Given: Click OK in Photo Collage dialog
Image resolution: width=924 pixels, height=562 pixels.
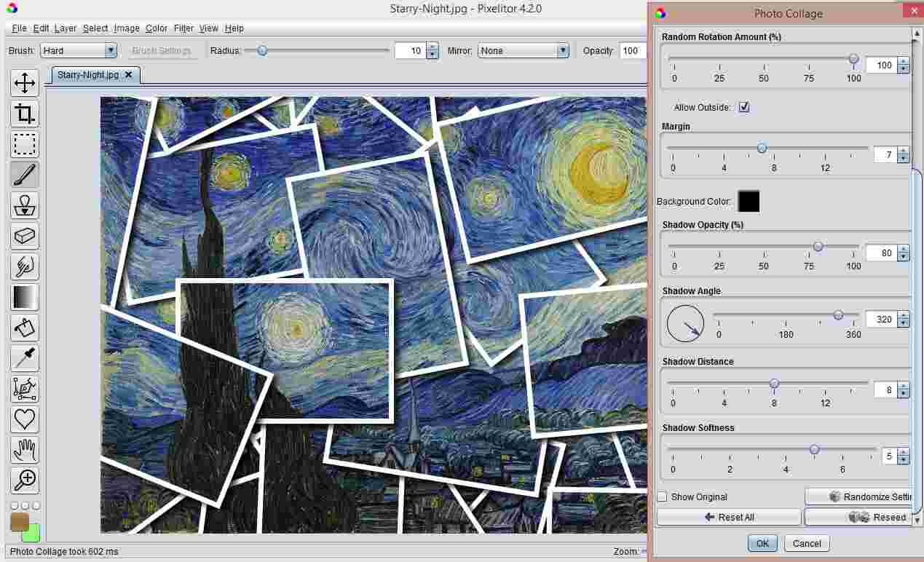Looking at the screenshot, I should [762, 544].
